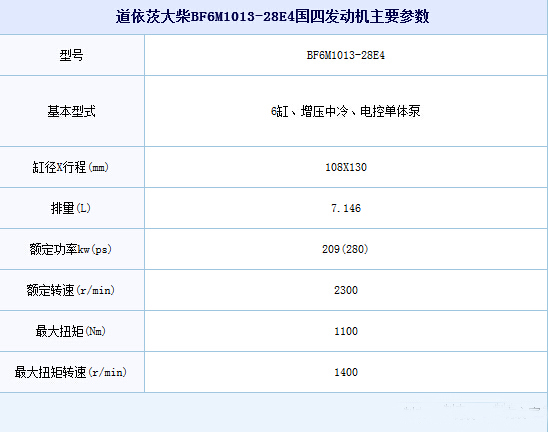Select the 型号 row label
Image resolution: width=548 pixels, height=432 pixels.
[71, 55]
